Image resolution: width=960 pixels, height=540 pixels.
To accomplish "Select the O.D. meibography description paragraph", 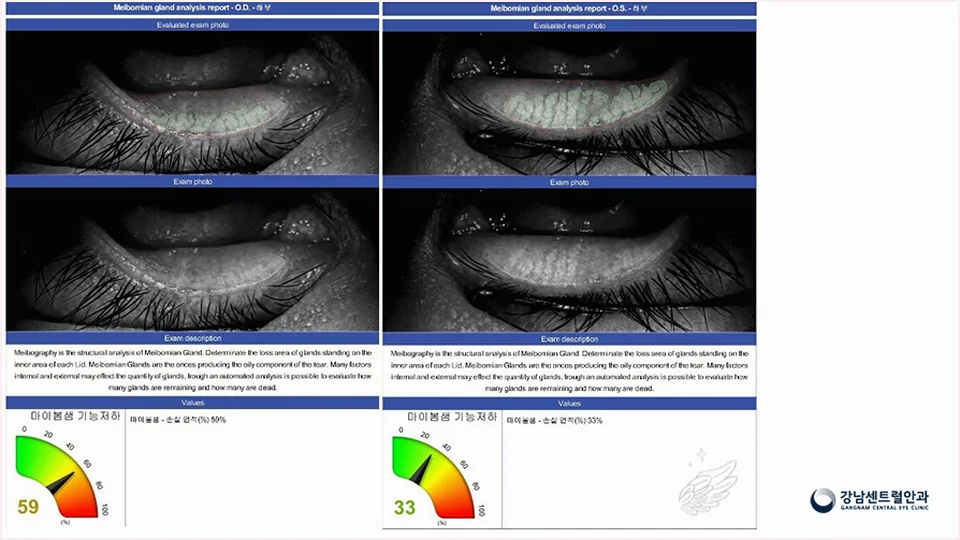I will 192,370.
